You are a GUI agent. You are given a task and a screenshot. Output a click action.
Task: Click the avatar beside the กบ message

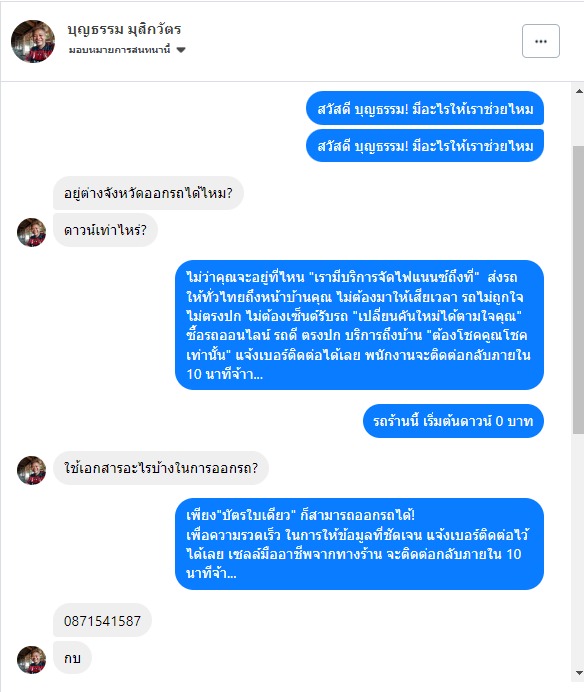[31, 660]
